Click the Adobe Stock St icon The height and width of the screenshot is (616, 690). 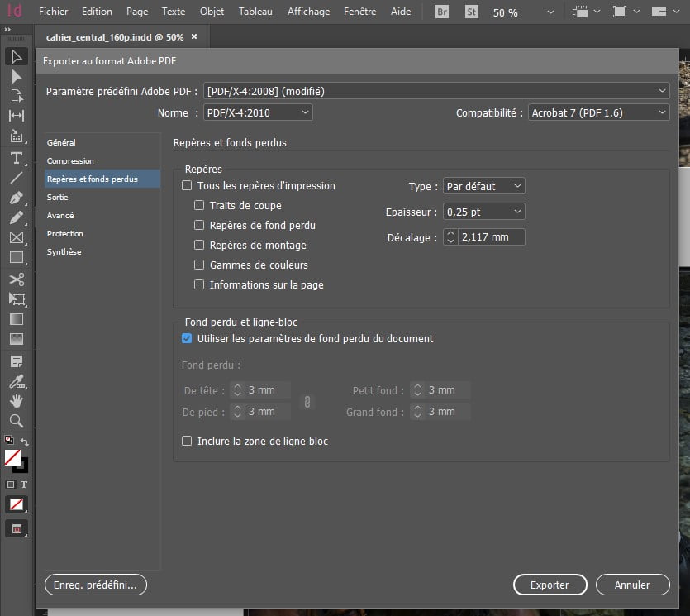click(x=472, y=12)
